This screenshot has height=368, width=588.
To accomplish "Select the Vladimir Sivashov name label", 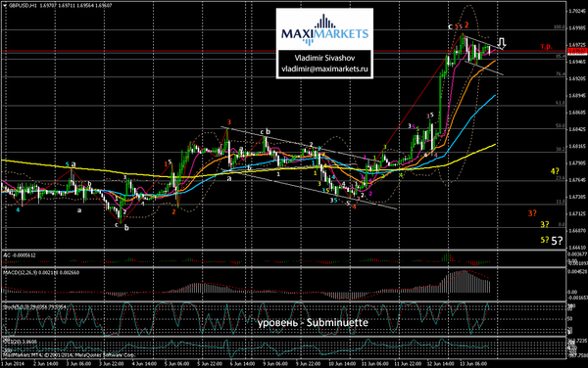I will click(324, 58).
